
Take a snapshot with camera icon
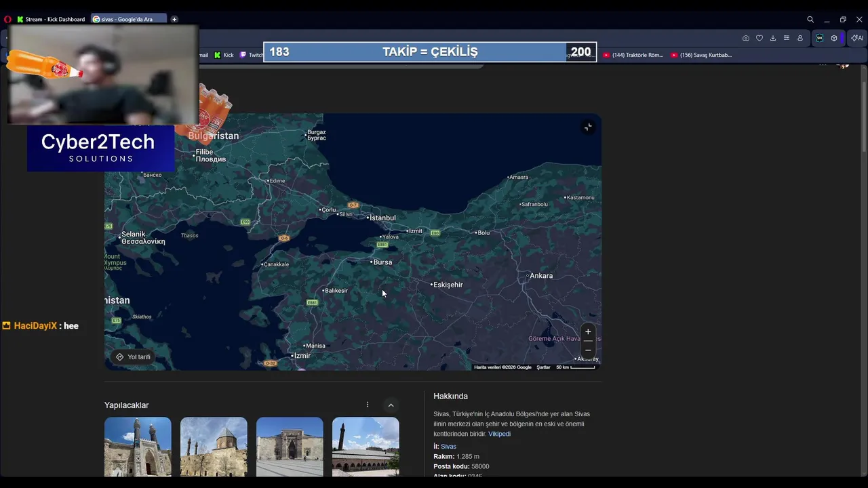[x=746, y=38]
